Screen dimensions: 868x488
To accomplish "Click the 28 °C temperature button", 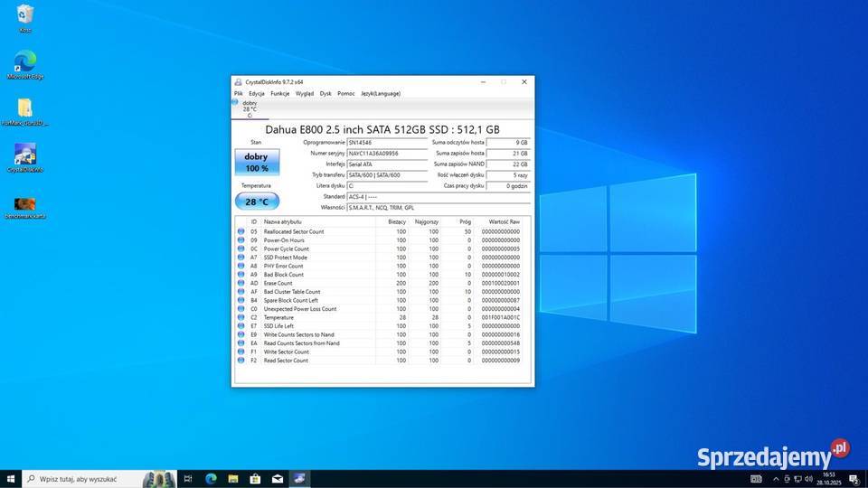I will coord(257,202).
